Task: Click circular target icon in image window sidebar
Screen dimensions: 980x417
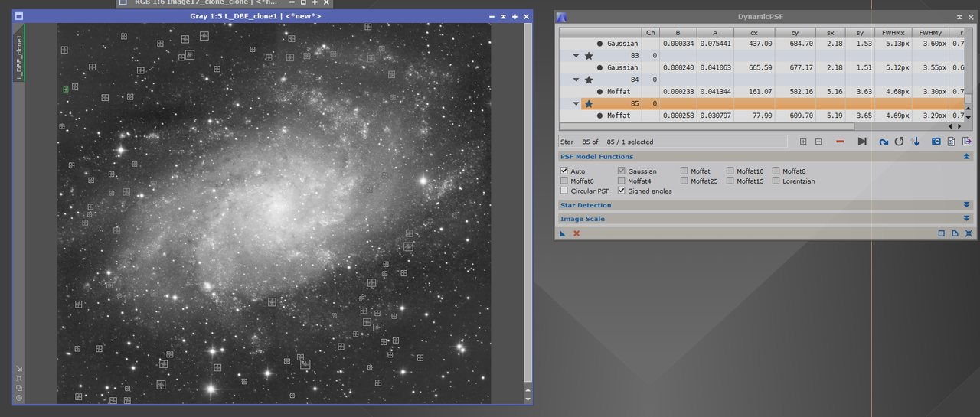Action: [19, 398]
